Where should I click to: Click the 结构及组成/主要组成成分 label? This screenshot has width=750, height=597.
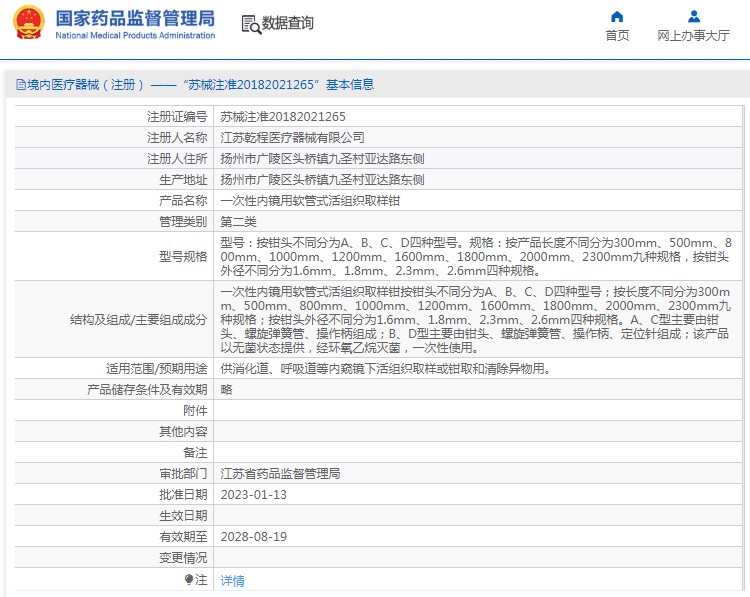(x=138, y=320)
